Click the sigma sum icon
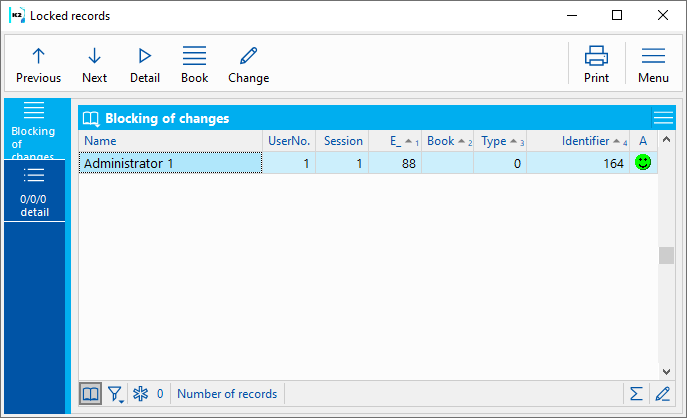 click(636, 393)
